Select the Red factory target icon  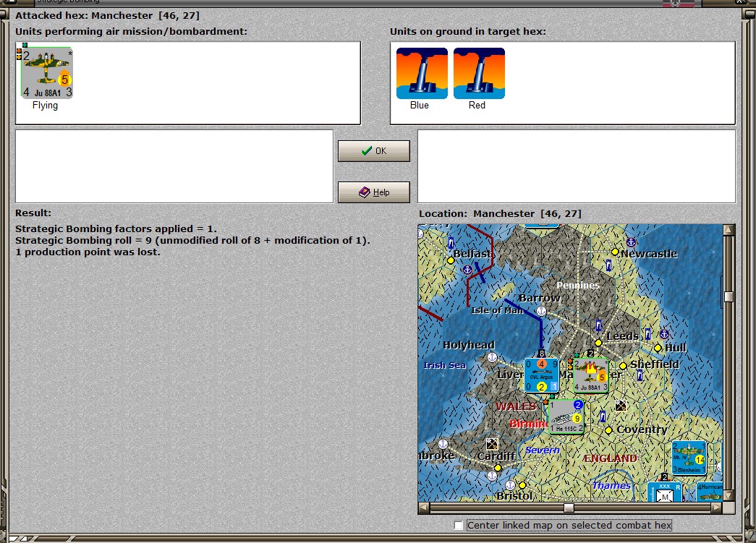coord(479,73)
